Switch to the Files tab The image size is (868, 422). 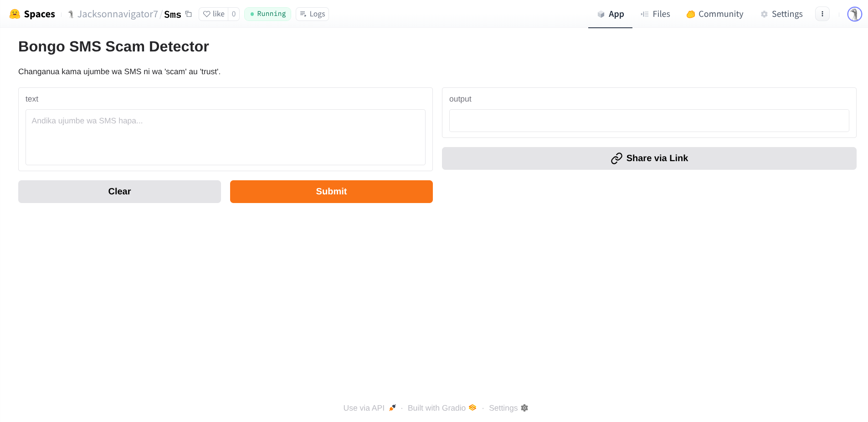click(655, 14)
